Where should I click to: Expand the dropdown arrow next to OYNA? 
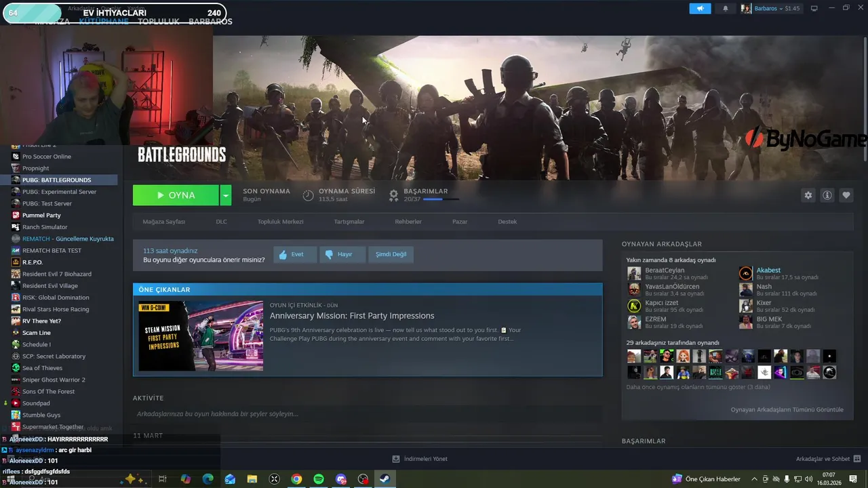[x=226, y=195]
